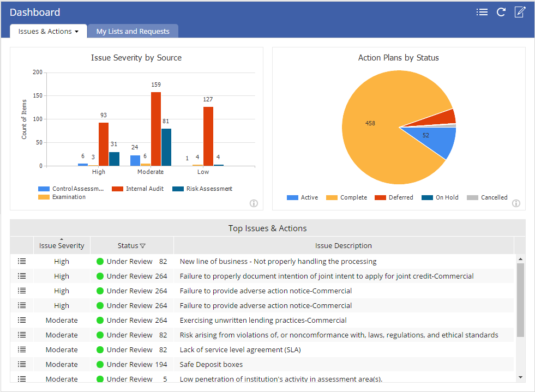Click the edit dashboard pencil icon

[520, 12]
